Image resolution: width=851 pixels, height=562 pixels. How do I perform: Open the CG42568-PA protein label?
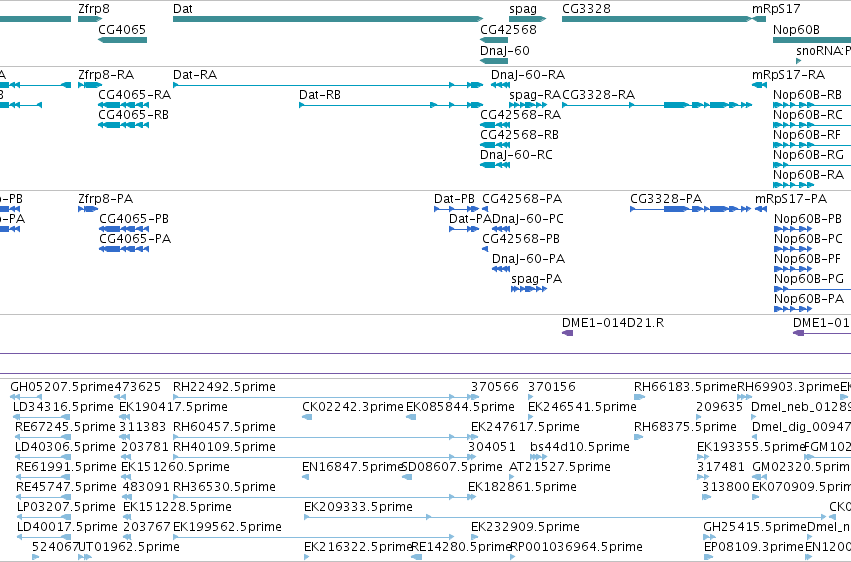pyautogui.click(x=522, y=199)
